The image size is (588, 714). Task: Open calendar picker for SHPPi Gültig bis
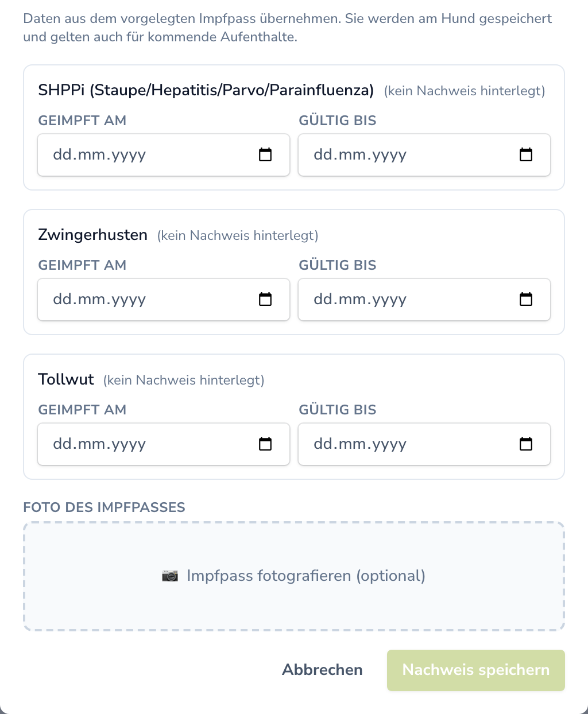click(526, 154)
